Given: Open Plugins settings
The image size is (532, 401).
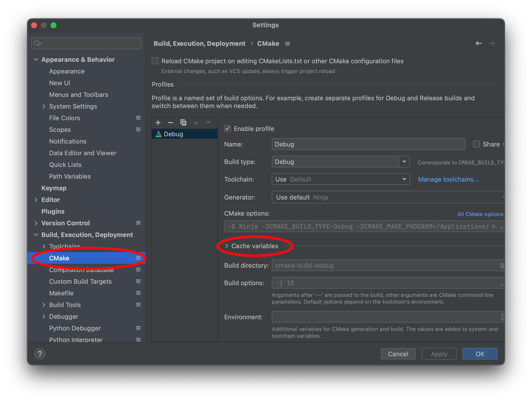Looking at the screenshot, I should pos(53,211).
